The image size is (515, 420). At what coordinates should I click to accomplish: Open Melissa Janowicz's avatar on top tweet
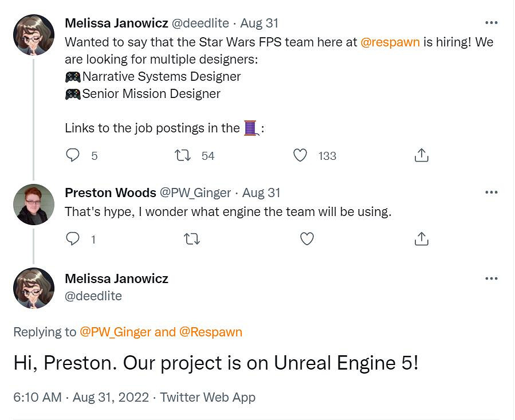click(34, 35)
